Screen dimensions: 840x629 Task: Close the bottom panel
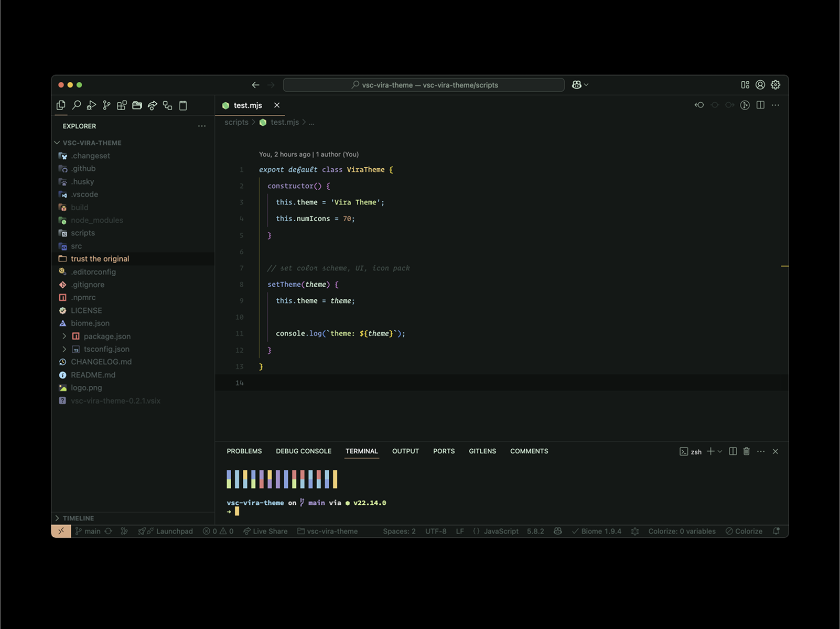click(776, 451)
